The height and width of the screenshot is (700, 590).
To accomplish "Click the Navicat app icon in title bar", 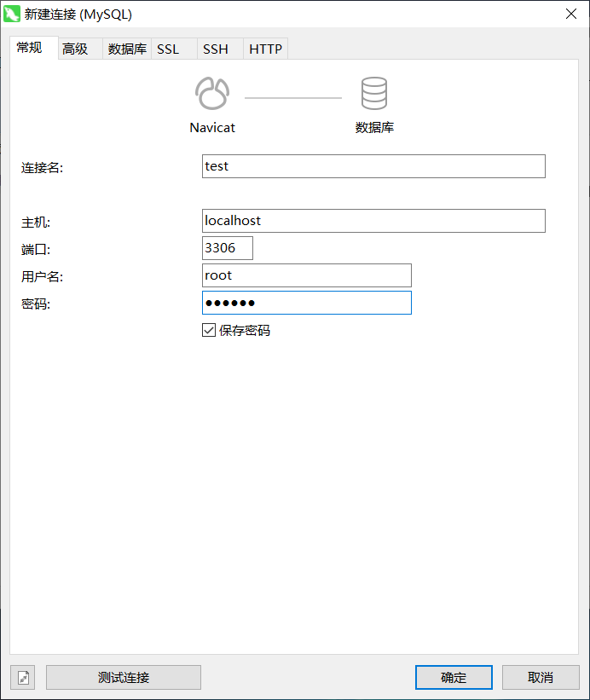I will click(x=13, y=14).
